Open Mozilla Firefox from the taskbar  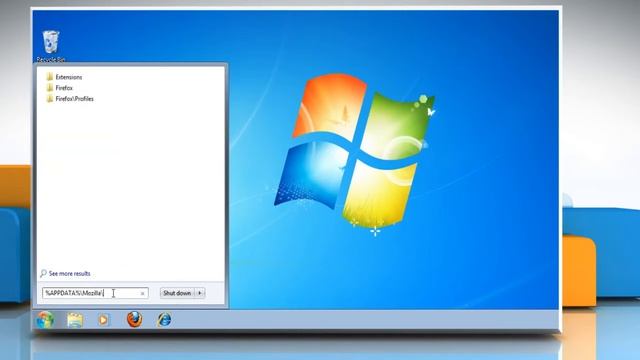tap(134, 320)
